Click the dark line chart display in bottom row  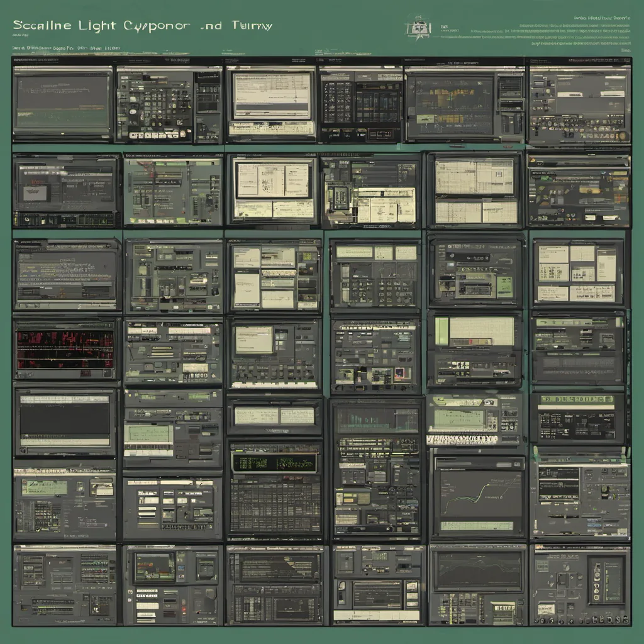pos(479,570)
